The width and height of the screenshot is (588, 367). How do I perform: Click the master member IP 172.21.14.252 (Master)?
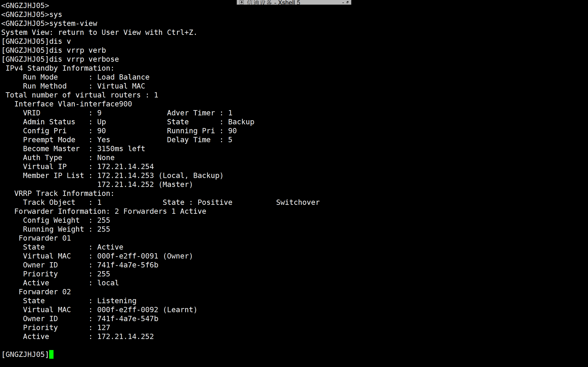click(145, 184)
